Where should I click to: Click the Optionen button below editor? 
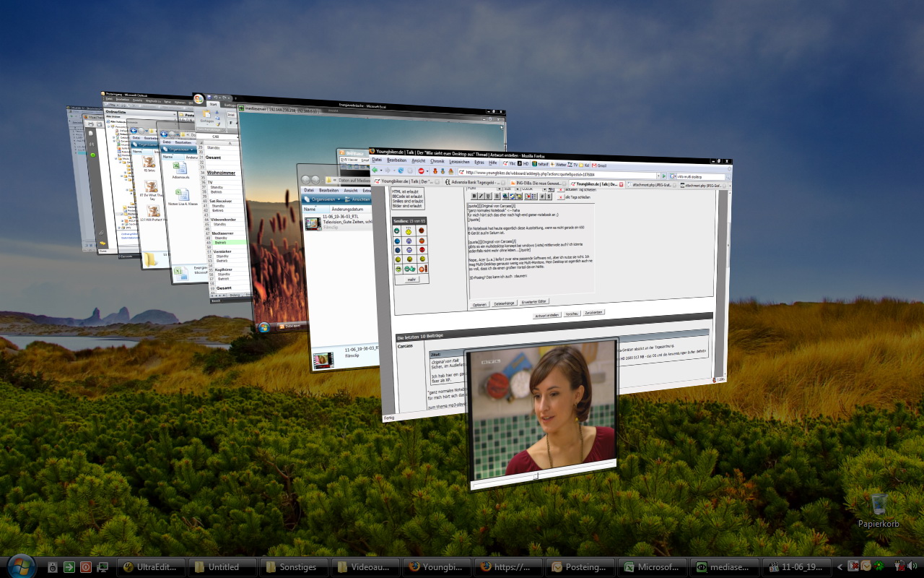click(x=480, y=305)
